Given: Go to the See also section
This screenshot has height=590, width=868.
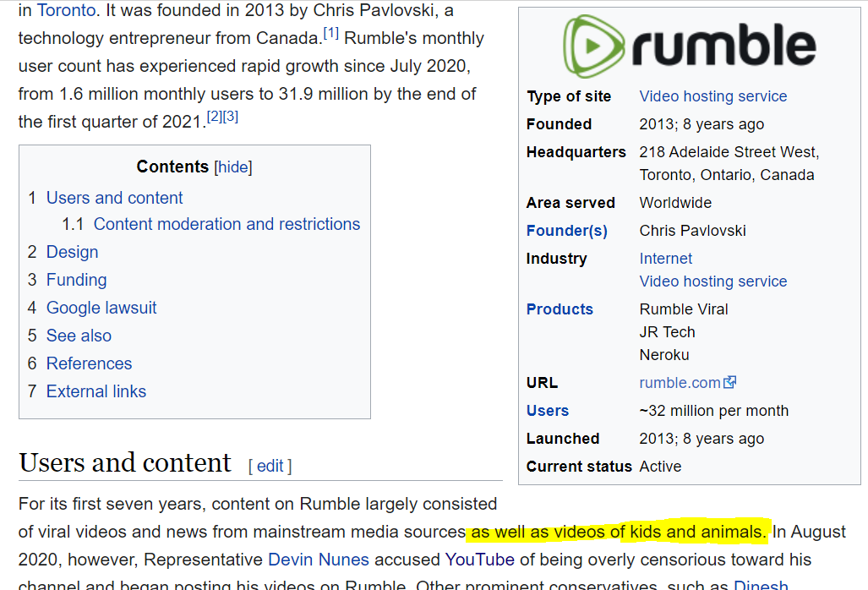Looking at the screenshot, I should pyautogui.click(x=79, y=336).
